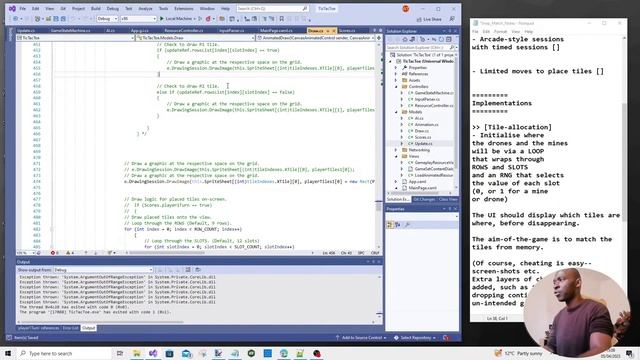Select Animation.cs in Solution Explorer
This screenshot has height=360, width=640.
point(426,124)
